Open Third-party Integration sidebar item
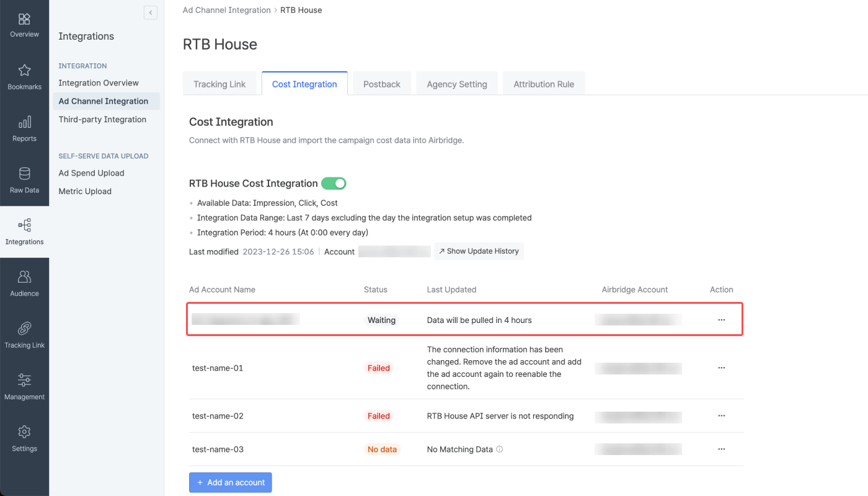Image resolution: width=868 pixels, height=496 pixels. (x=102, y=119)
